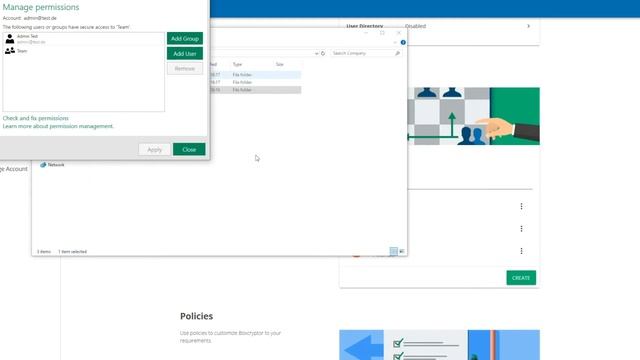640x360 pixels.
Task: Open the topmost three-dot menu
Action: (x=521, y=207)
